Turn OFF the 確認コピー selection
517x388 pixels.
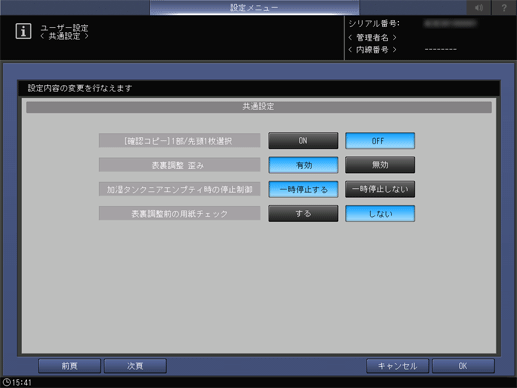pos(380,141)
